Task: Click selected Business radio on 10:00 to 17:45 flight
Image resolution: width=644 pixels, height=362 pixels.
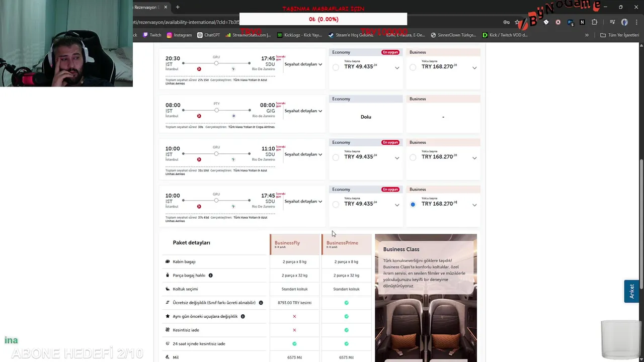Action: pos(413,205)
